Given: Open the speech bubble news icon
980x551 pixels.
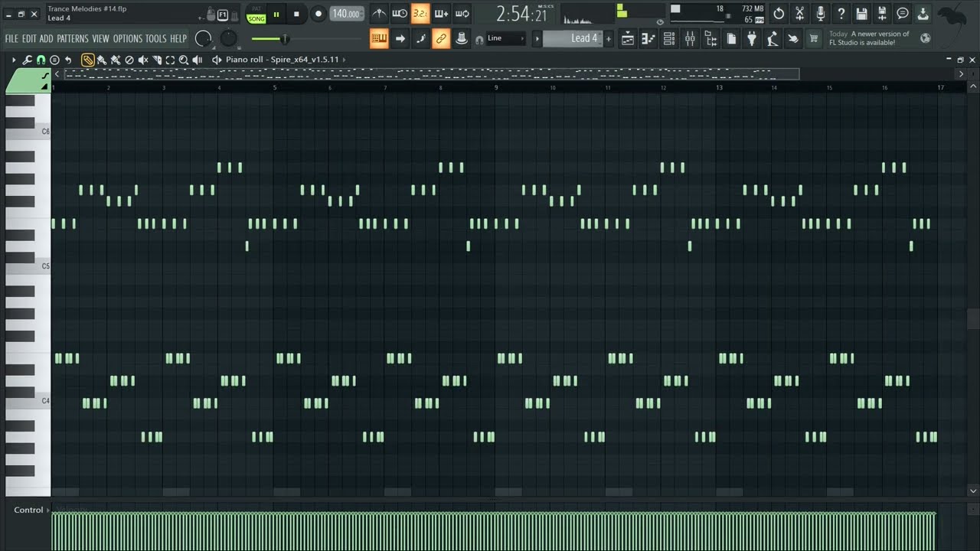Looking at the screenshot, I should coord(903,14).
